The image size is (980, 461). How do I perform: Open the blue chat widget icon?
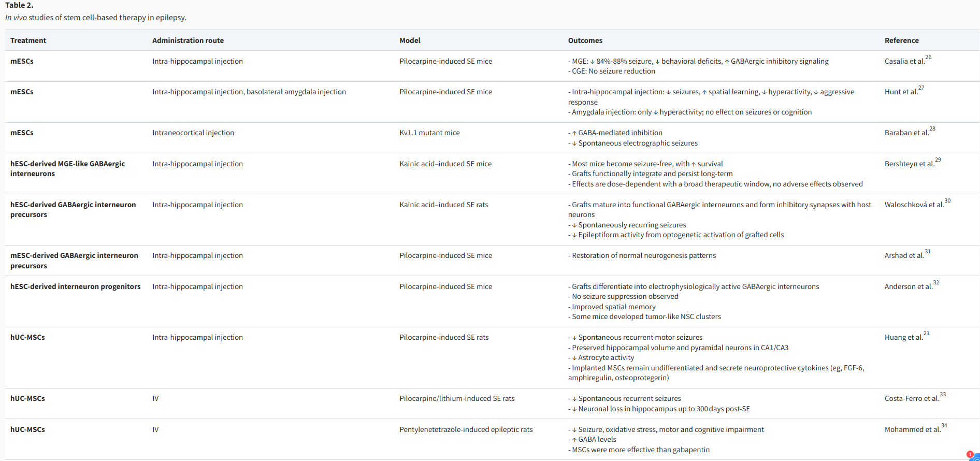(976, 458)
